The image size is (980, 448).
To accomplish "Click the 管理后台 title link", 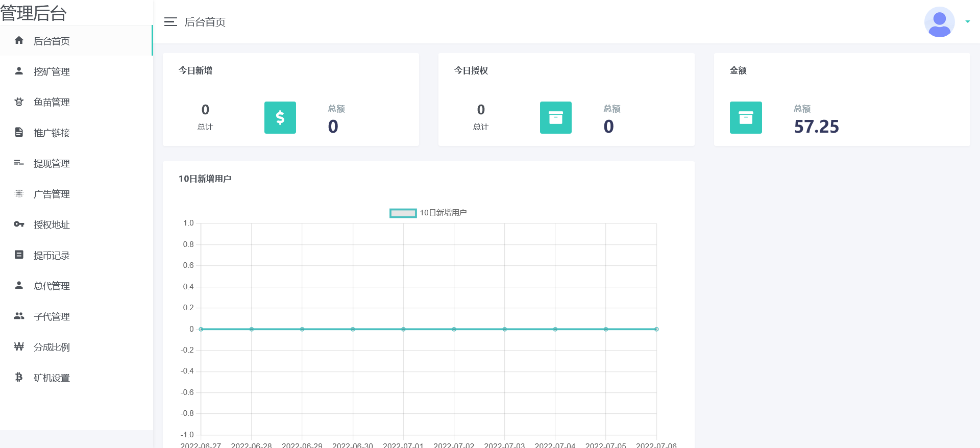I will pyautogui.click(x=34, y=13).
